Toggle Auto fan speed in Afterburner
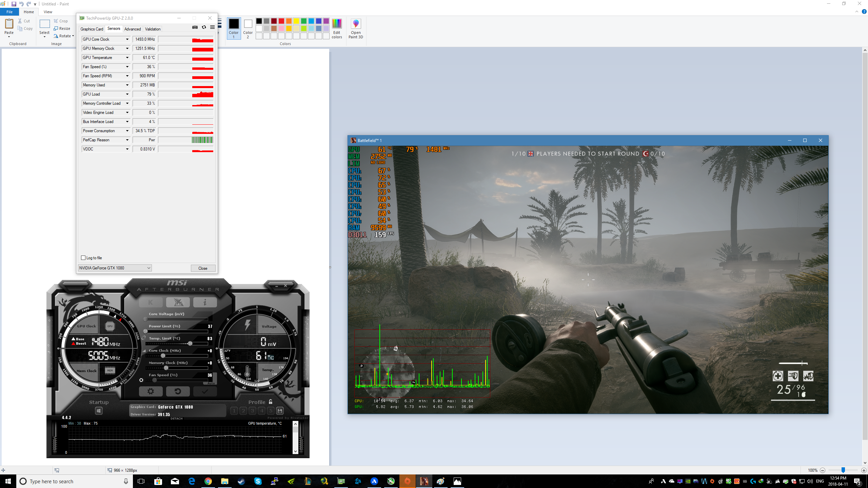Viewport: 868px width, 488px height. (x=211, y=383)
